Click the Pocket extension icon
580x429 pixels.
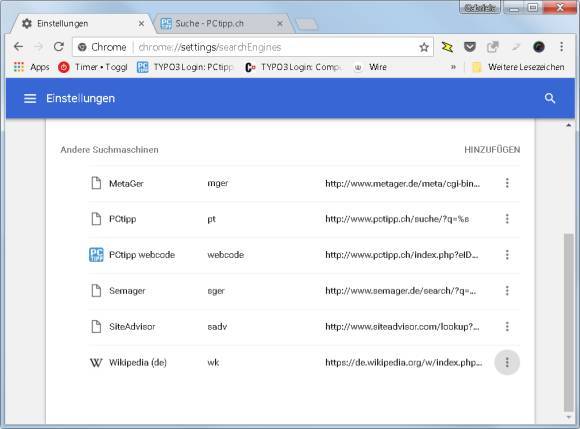pyautogui.click(x=469, y=47)
